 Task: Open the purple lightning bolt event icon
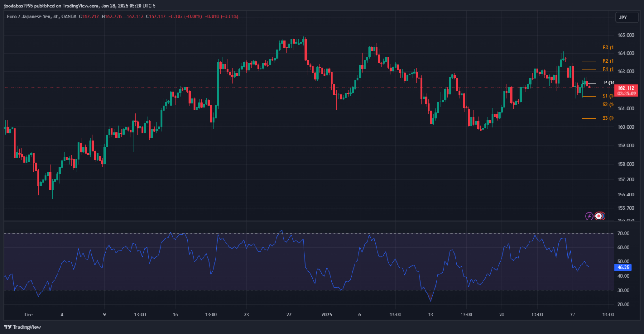[x=589, y=216]
